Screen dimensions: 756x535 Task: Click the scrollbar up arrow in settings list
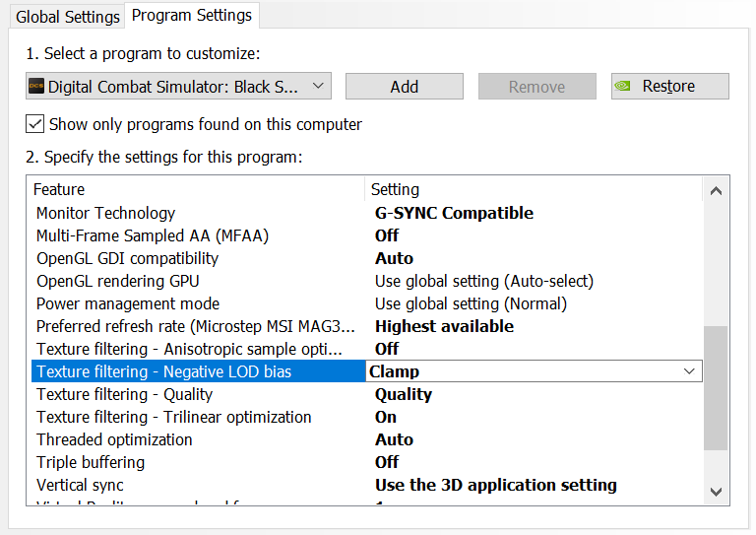click(716, 191)
